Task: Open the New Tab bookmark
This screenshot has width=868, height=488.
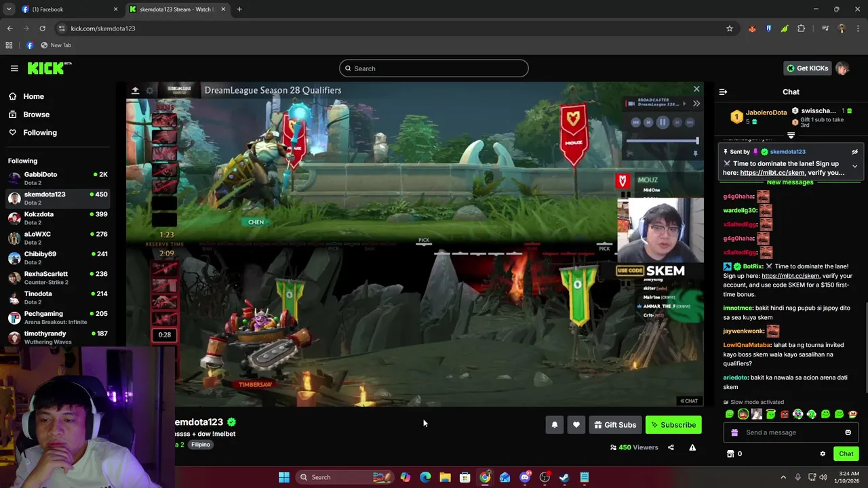Action: coord(56,45)
